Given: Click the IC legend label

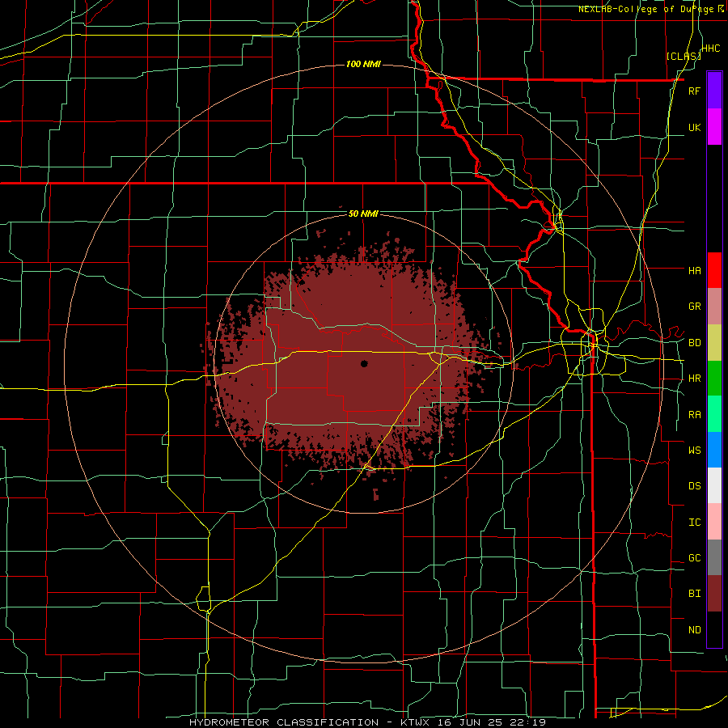Looking at the screenshot, I should 694,523.
